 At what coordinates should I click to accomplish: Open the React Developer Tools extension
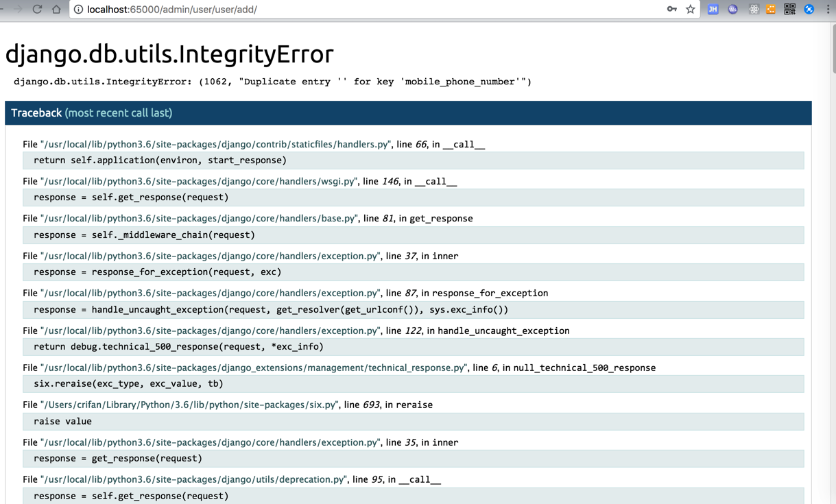click(x=754, y=9)
